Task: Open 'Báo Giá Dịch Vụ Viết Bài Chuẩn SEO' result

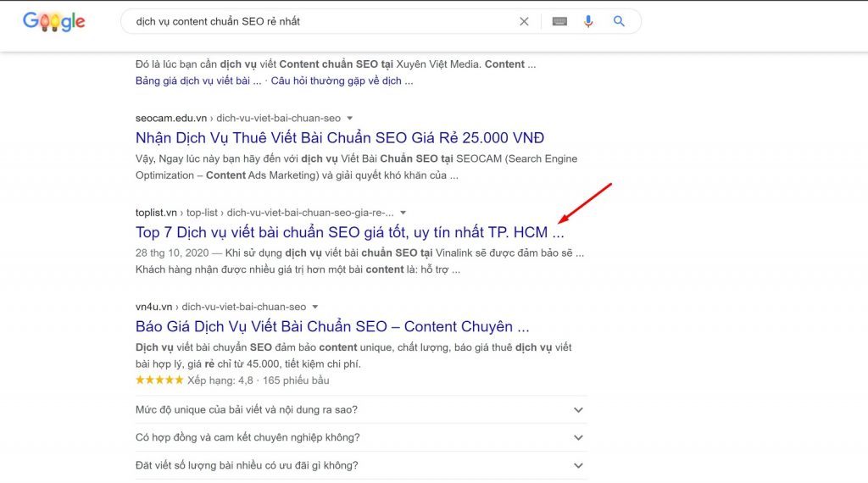Action: 332,326
